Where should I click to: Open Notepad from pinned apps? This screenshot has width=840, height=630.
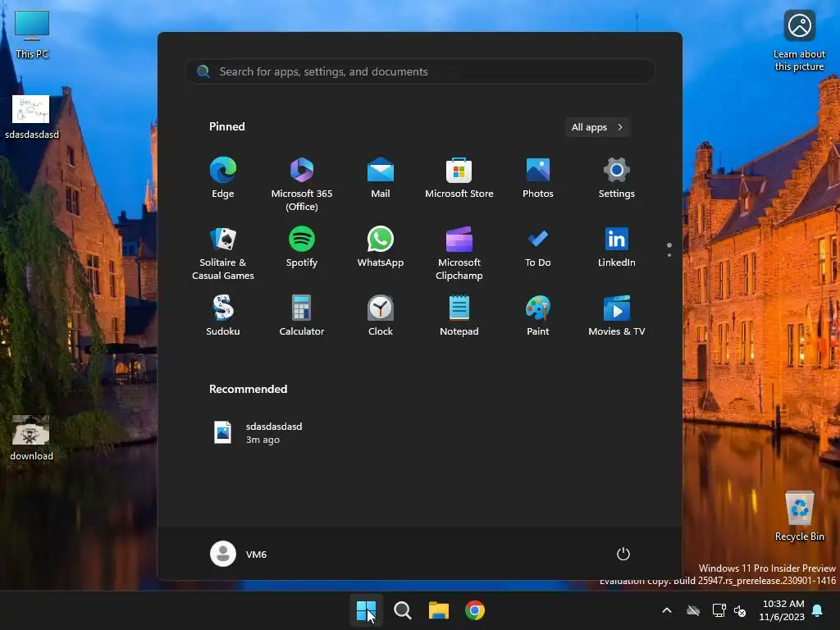click(459, 316)
